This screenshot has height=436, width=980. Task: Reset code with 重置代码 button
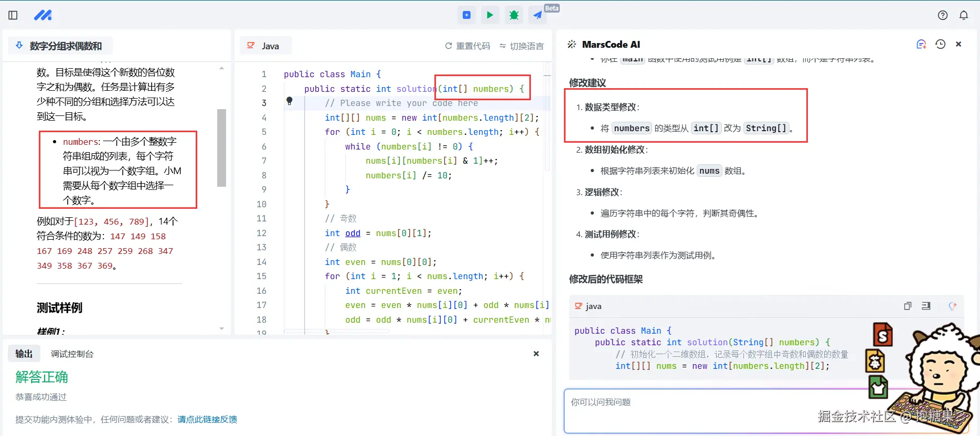(467, 46)
